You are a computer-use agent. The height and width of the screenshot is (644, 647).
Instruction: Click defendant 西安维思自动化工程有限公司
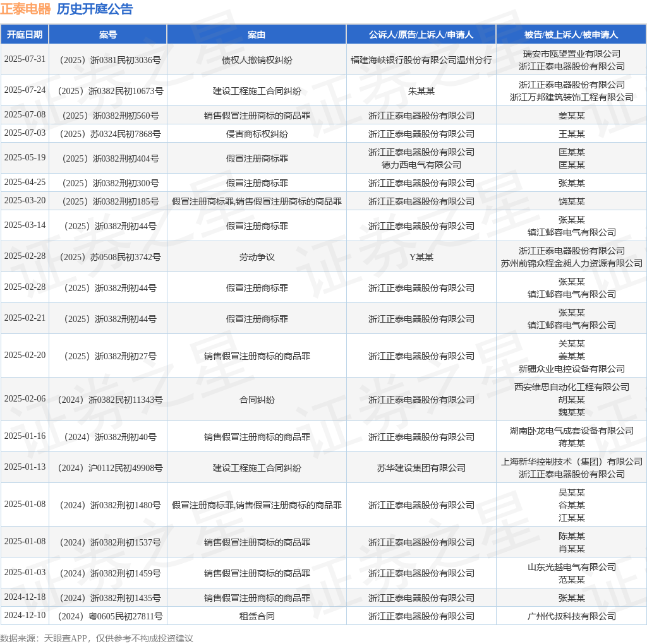tap(571, 387)
